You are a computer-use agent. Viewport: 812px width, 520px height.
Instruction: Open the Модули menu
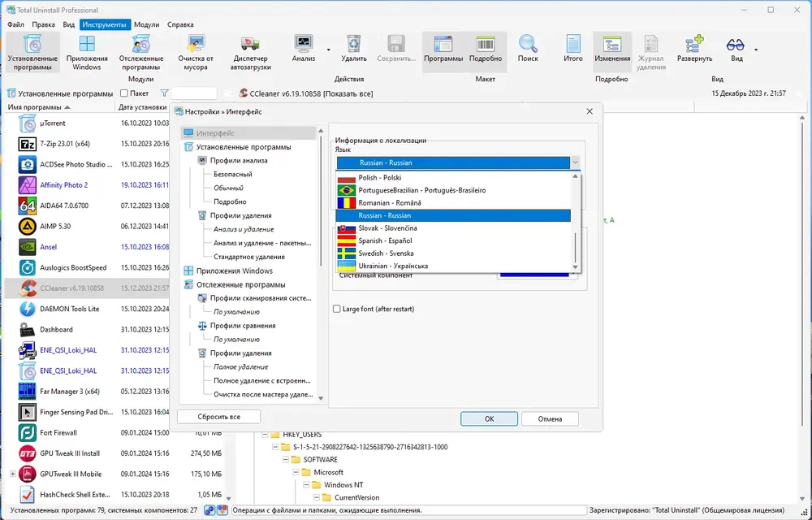tap(146, 24)
